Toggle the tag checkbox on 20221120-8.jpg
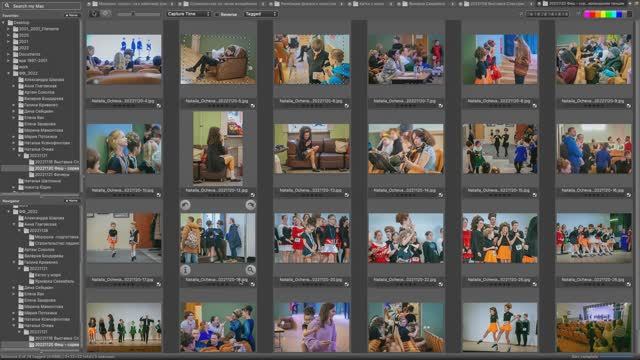This screenshot has width=640, height=360. pyautogui.click(x=535, y=106)
